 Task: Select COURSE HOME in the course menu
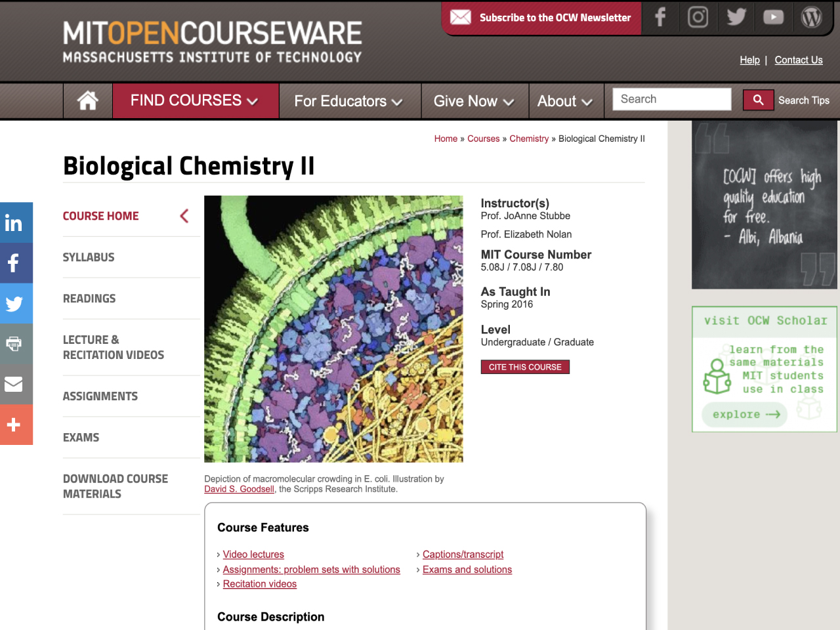coord(100,216)
